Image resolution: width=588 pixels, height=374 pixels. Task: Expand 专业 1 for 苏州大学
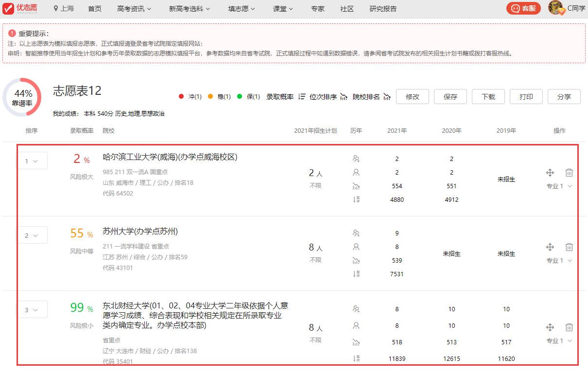(559, 260)
